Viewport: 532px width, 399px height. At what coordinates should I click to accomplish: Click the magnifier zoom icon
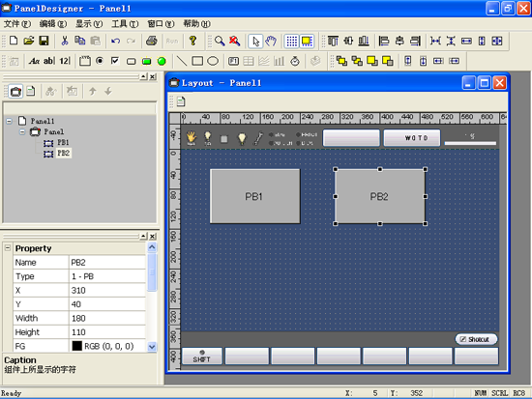pyautogui.click(x=220, y=41)
